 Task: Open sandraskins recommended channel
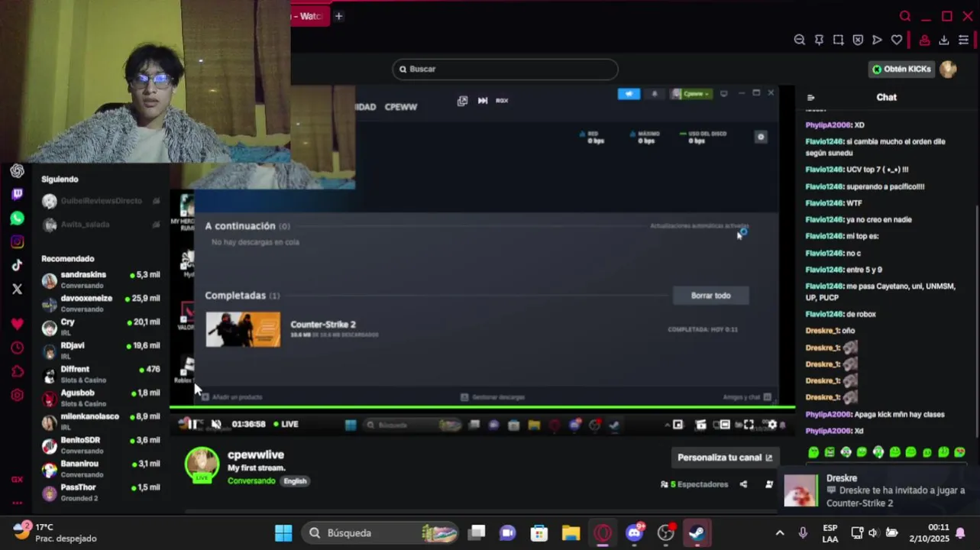[101, 280]
